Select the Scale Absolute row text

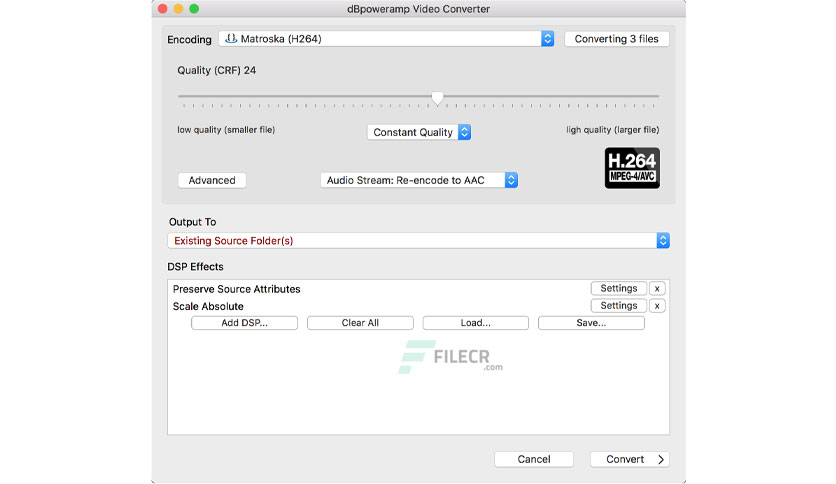point(208,306)
